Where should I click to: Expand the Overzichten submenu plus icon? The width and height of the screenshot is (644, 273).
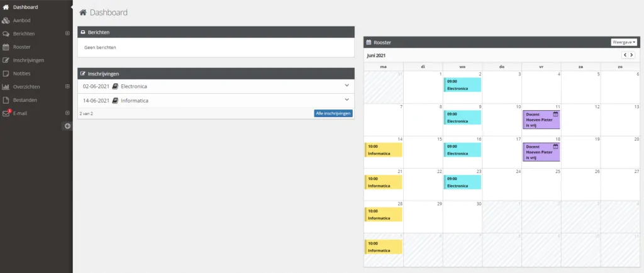(68, 87)
